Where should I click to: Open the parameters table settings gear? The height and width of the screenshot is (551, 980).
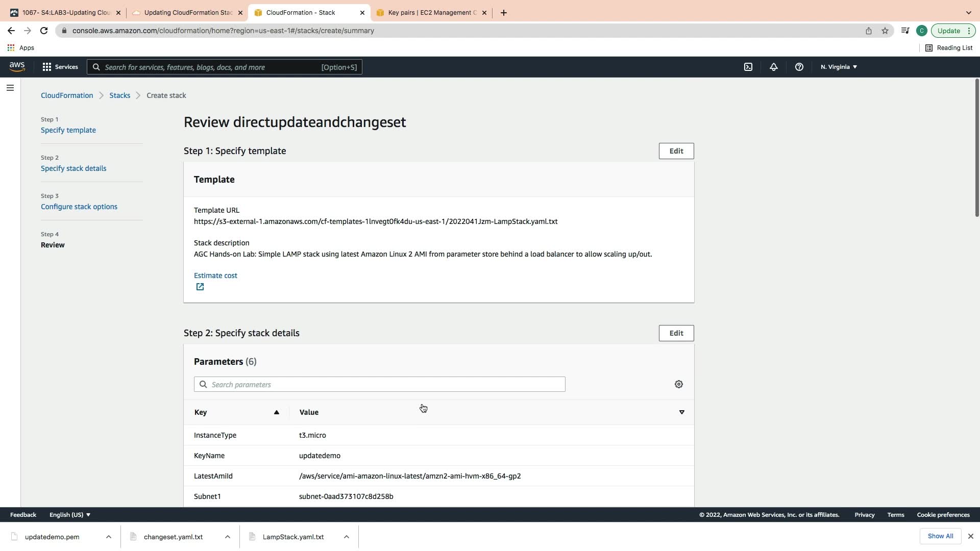678,385
